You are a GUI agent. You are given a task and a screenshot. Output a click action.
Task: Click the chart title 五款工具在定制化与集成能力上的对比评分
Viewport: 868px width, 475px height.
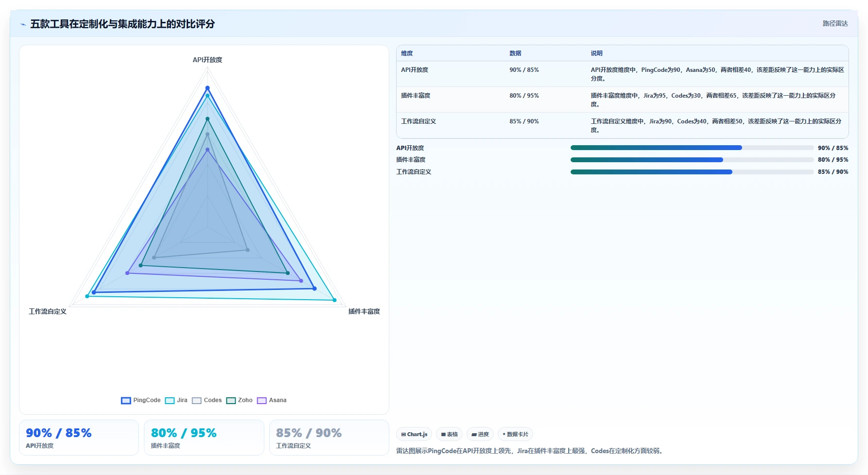(x=122, y=24)
